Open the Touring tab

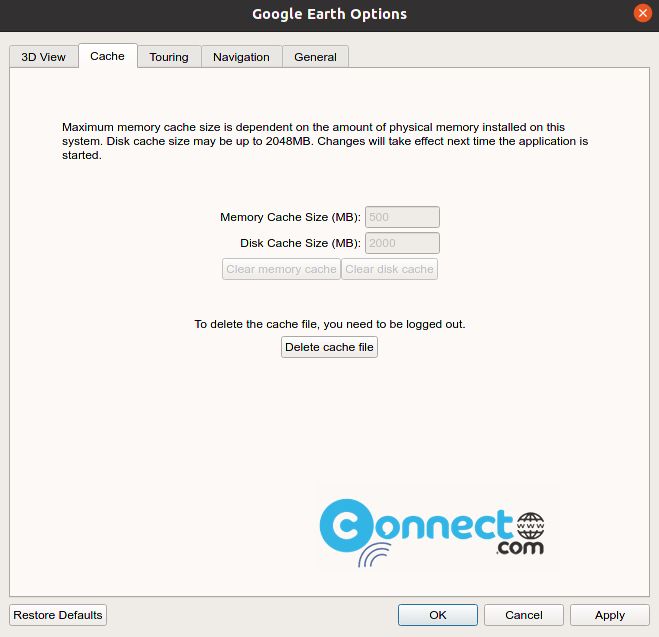point(169,57)
